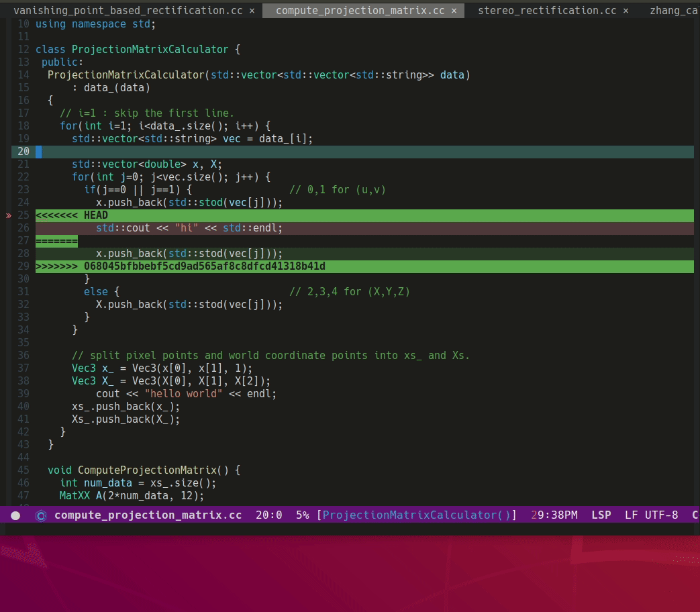
Task: Click 'if(j==0 || j==1) {' condition line
Action: tap(138, 190)
